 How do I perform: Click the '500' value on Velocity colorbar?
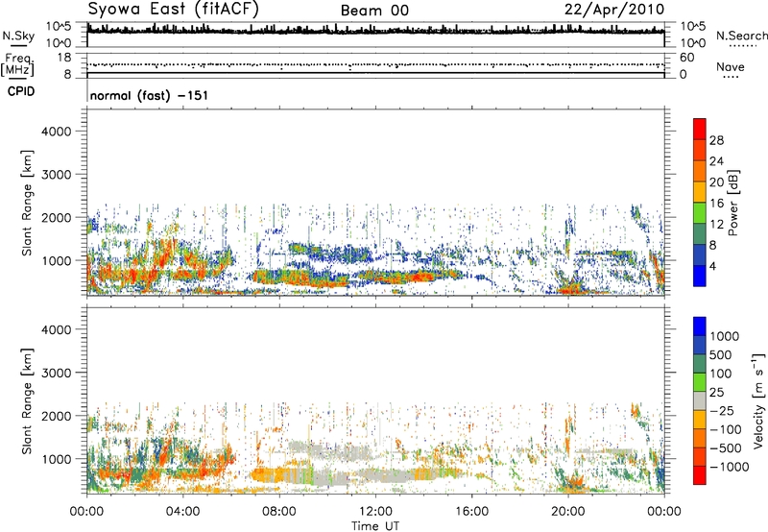point(721,354)
